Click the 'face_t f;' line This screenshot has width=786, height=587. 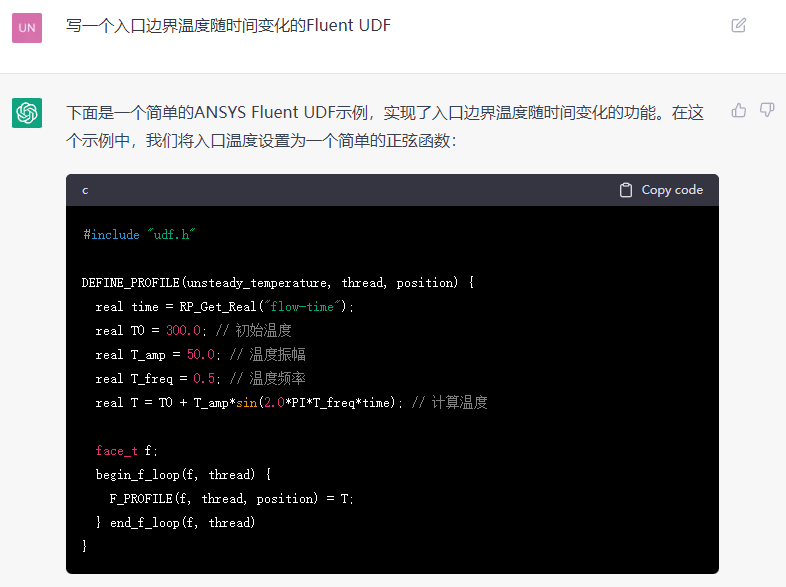pyautogui.click(x=126, y=451)
